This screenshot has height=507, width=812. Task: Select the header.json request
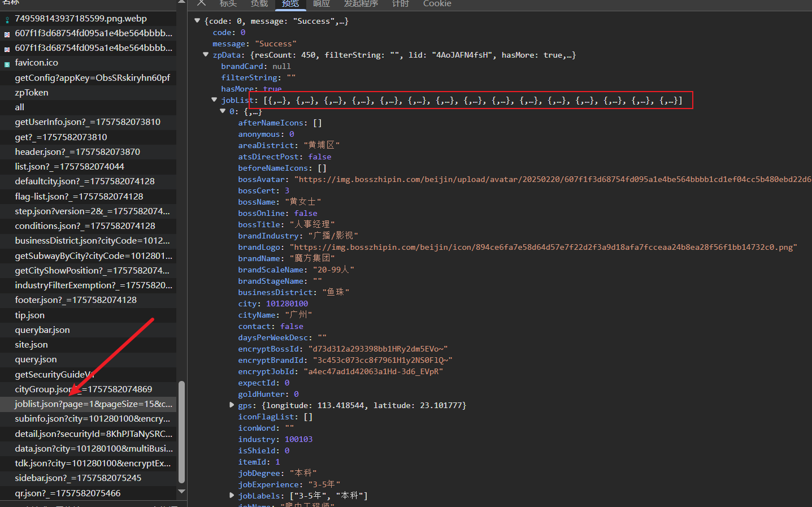point(88,152)
